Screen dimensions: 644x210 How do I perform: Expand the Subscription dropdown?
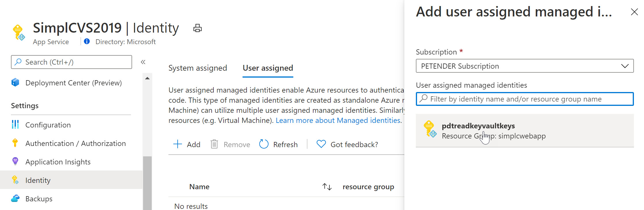click(524, 66)
